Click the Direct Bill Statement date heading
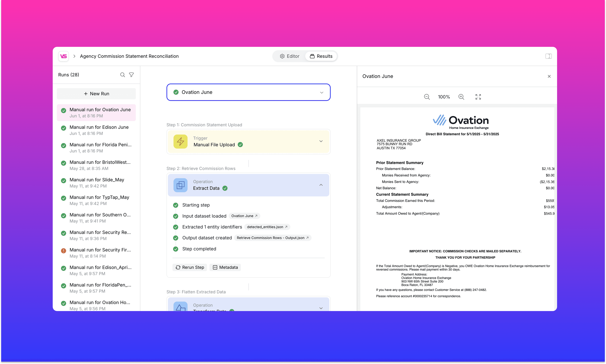 point(462,134)
